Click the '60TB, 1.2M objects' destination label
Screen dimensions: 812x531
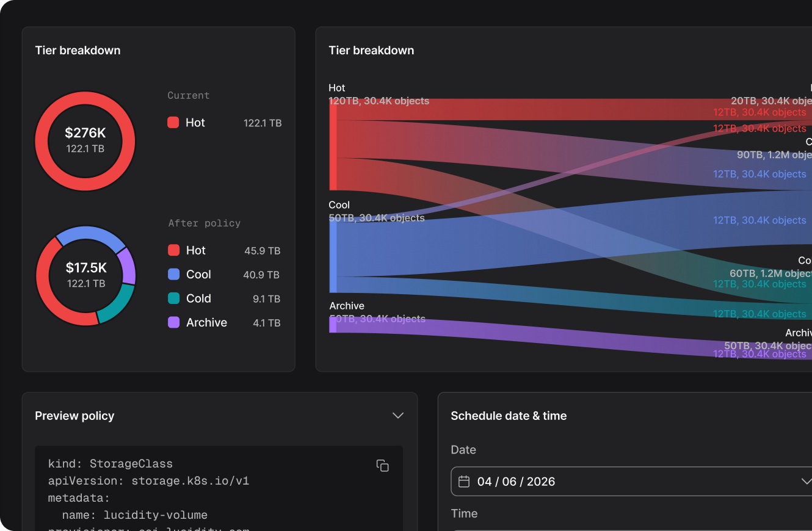pyautogui.click(x=770, y=273)
